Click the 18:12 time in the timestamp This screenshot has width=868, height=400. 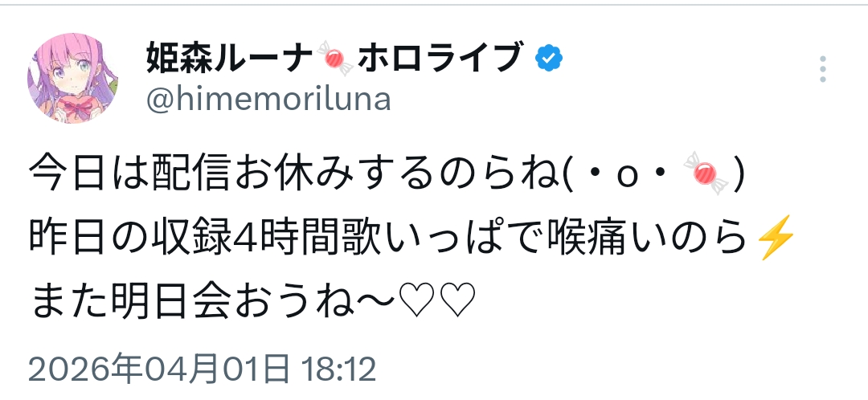(338, 370)
